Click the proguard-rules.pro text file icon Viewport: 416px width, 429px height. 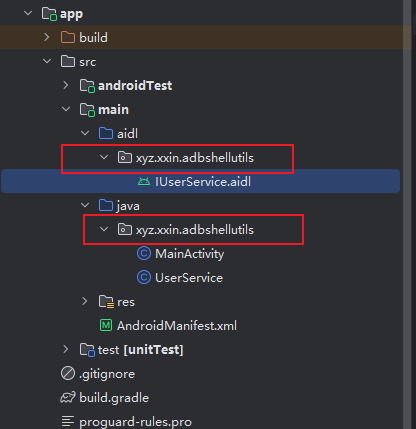click(x=68, y=421)
